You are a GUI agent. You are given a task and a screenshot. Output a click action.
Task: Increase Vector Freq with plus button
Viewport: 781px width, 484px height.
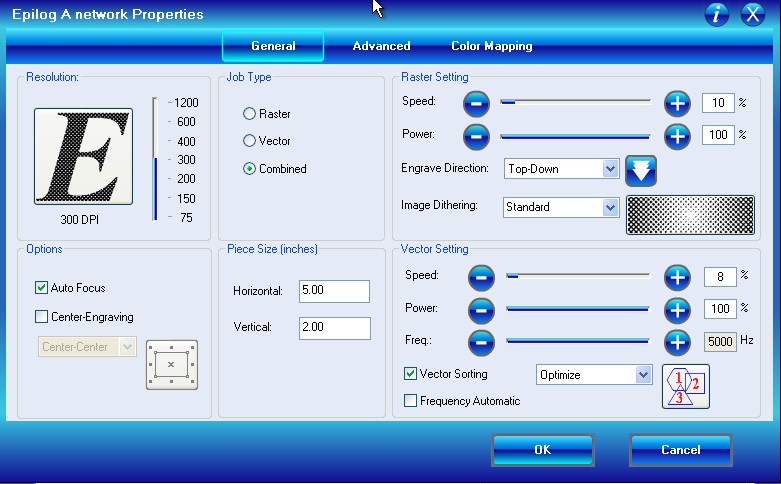pos(677,343)
